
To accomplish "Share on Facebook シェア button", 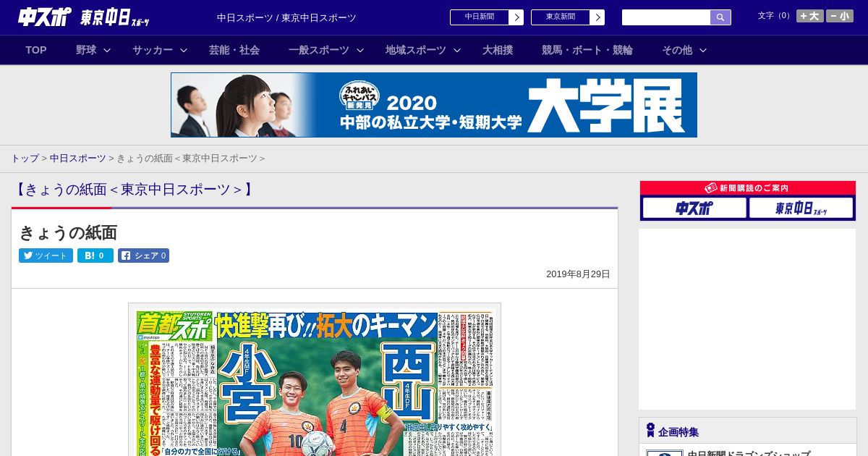I will coord(144,256).
